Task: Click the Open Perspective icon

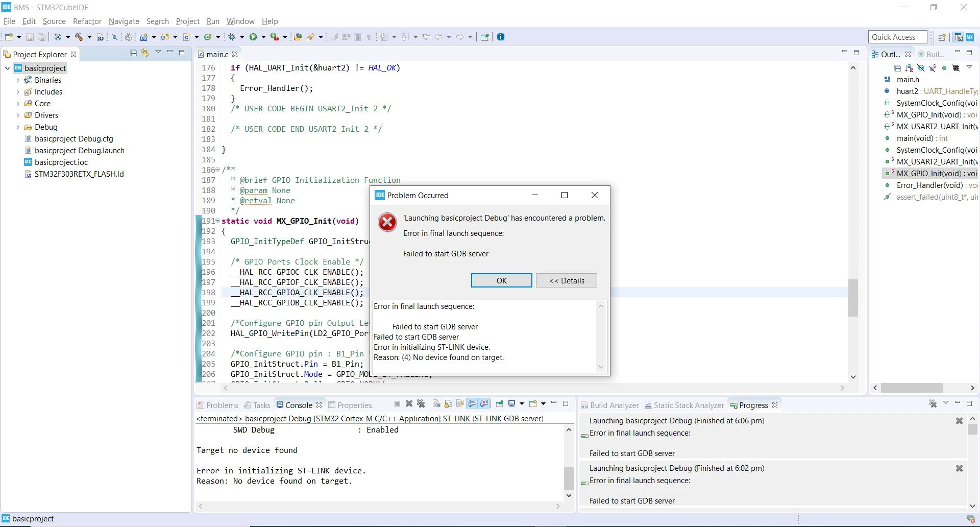Action: pyautogui.click(x=942, y=37)
